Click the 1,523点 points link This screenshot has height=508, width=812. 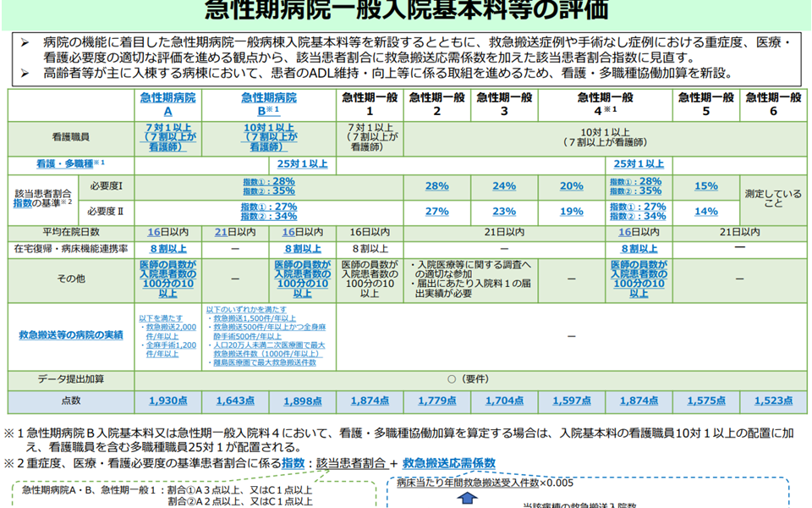[x=772, y=400]
